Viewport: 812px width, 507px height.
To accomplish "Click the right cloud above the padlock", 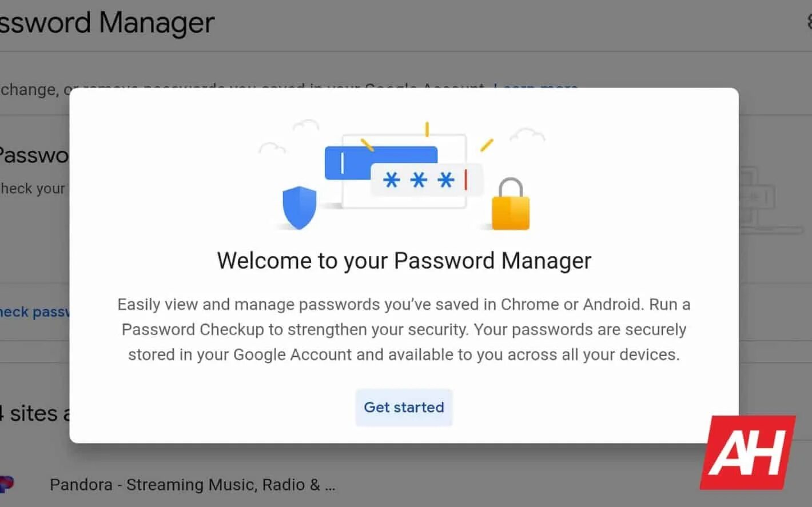I will click(x=527, y=135).
